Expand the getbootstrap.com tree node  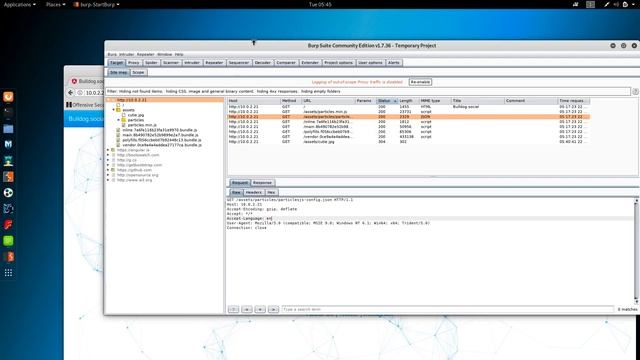point(108,165)
